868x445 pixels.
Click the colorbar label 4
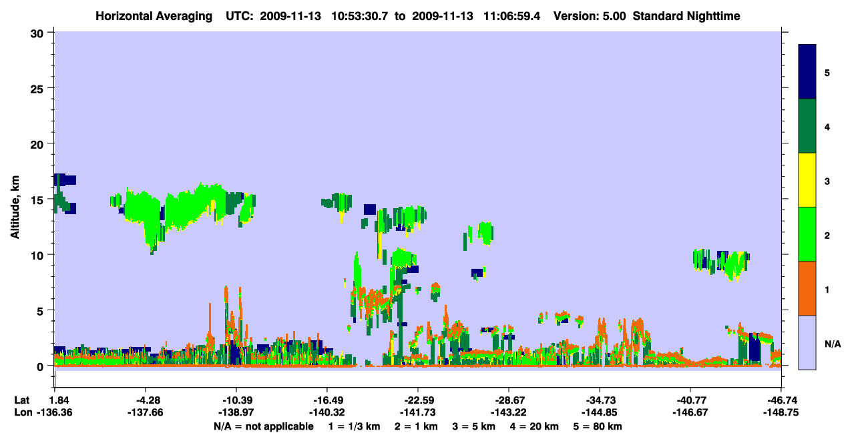[827, 126]
